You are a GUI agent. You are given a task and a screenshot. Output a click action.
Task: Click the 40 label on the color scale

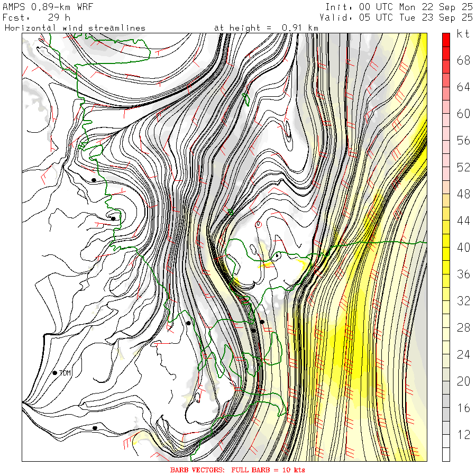pos(463,248)
